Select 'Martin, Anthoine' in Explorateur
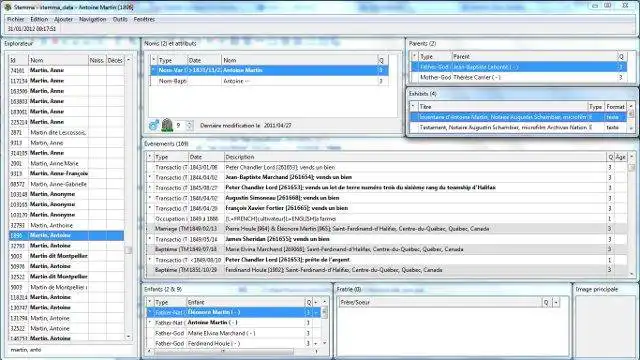Screen dimensions: 640x360 (66, 225)
